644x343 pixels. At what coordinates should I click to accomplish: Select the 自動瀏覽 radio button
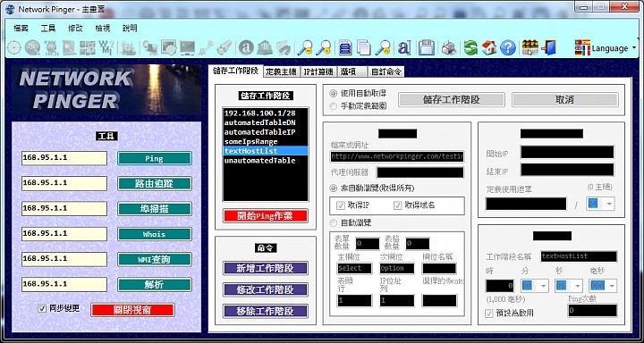tap(334, 222)
